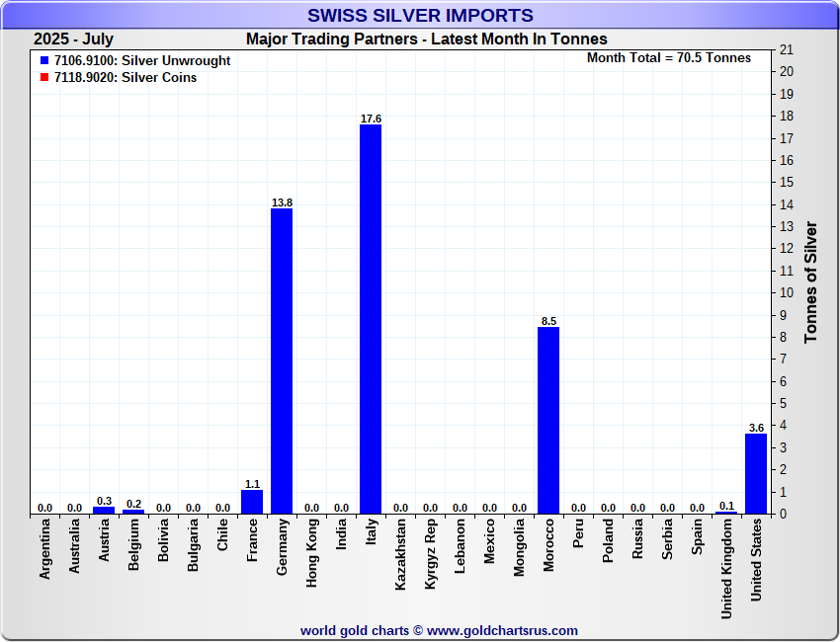Viewport: 840px width, 642px height.
Task: Click the SWISS SILVER IMPORTS title
Action: click(x=420, y=16)
